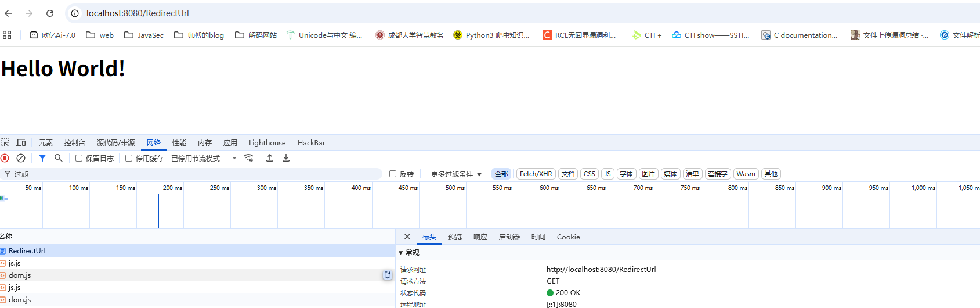Open network search magnifier
This screenshot has width=980, height=308.
59,158
